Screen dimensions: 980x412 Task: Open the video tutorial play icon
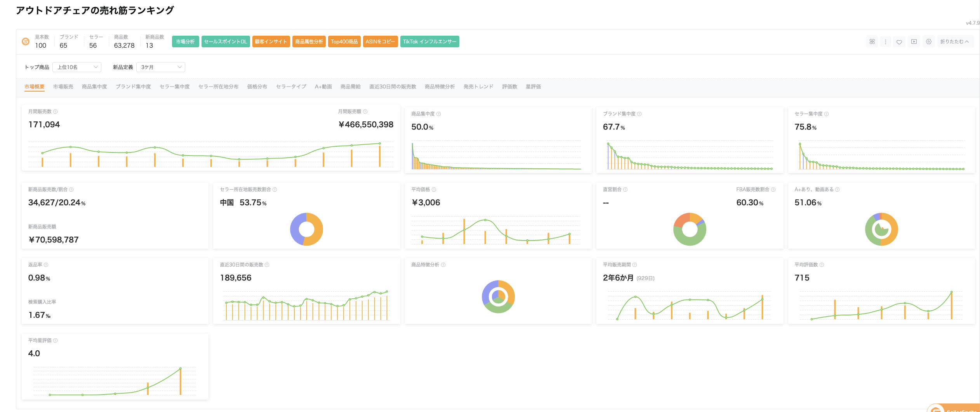point(914,42)
